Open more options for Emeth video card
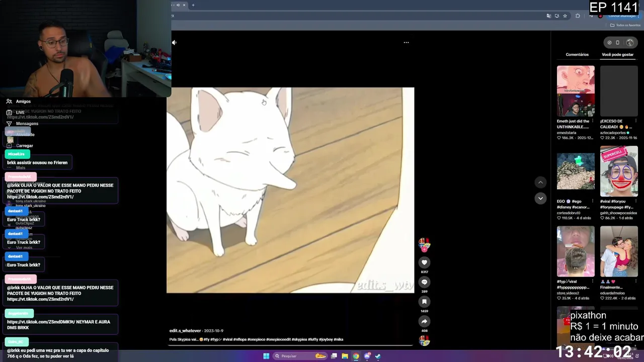Image resolution: width=644 pixels, height=362 pixels. pos(593,121)
